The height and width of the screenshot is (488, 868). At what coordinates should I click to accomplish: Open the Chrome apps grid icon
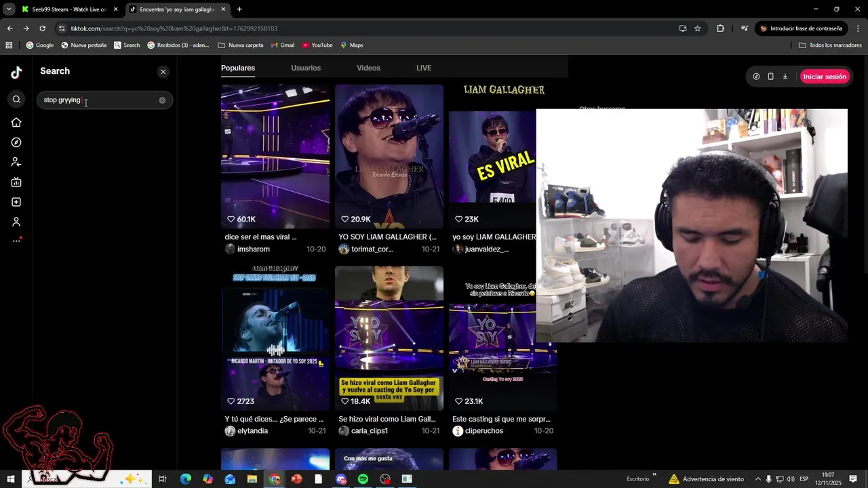point(9,45)
